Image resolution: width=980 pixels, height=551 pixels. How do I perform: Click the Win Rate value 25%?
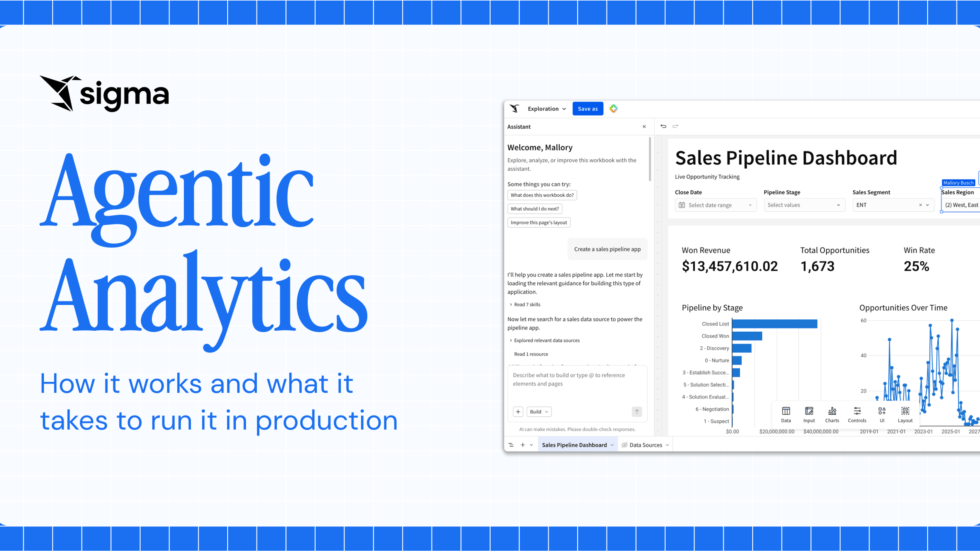[916, 266]
